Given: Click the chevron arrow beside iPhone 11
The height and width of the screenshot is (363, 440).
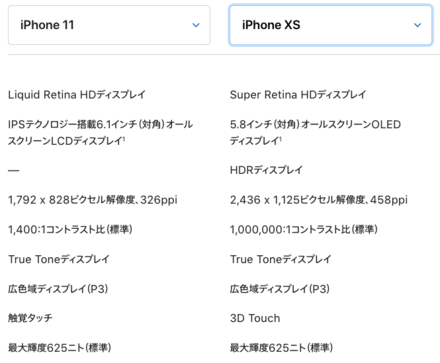Looking at the screenshot, I should 196,25.
